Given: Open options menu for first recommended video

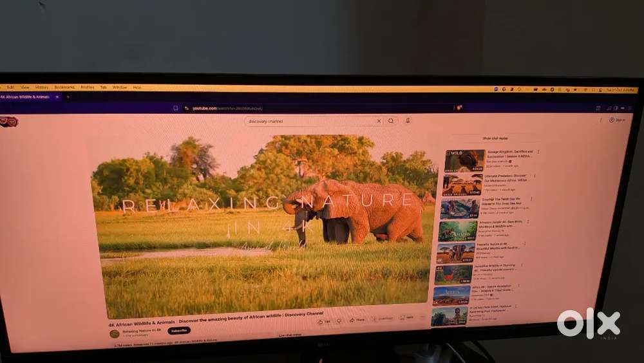Looking at the screenshot, I should point(538,152).
